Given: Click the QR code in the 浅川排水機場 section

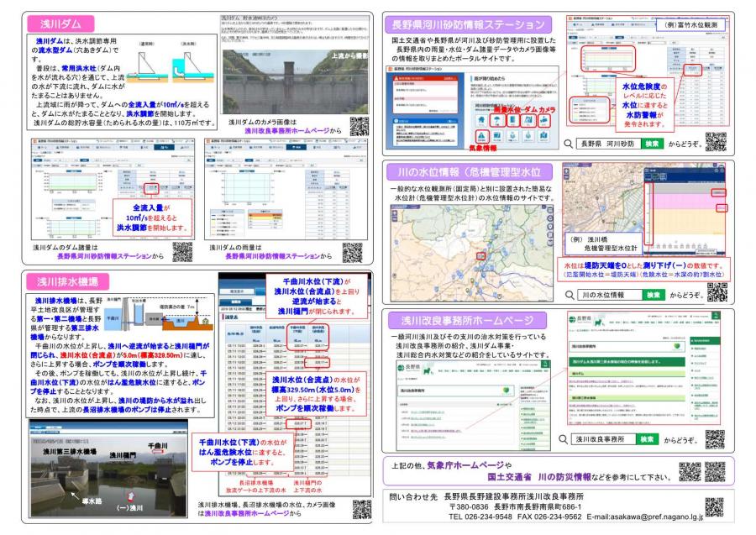Looking at the screenshot, I should [361, 509].
